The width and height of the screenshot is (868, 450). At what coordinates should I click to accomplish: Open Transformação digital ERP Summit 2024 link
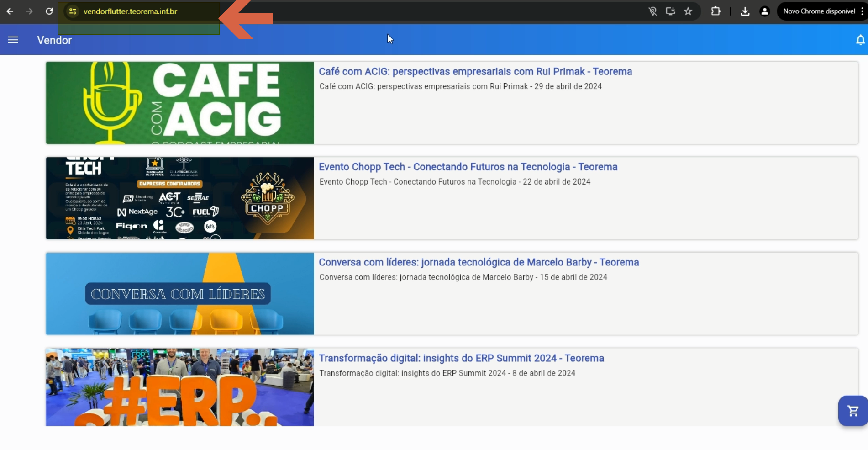tap(461, 358)
